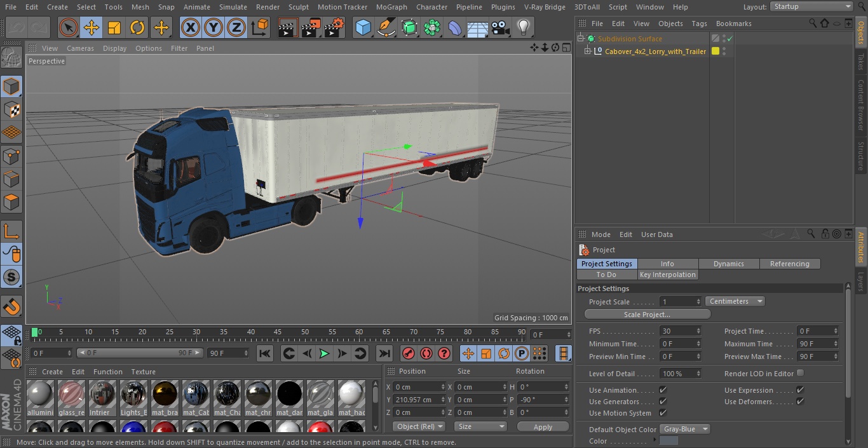Viewport: 868px width, 448px height.
Task: Click Render View clapperboard icon
Action: 288,27
